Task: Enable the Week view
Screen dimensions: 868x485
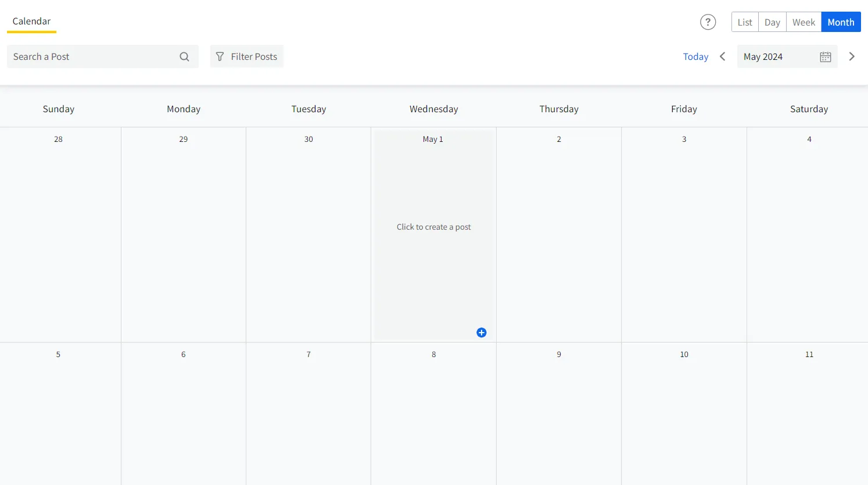Action: click(804, 22)
